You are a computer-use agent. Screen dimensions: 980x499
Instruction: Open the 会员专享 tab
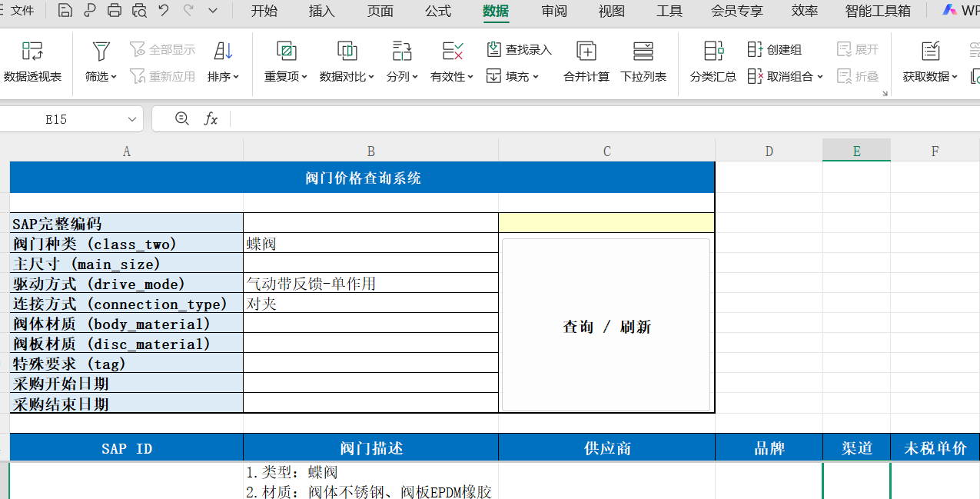click(737, 11)
